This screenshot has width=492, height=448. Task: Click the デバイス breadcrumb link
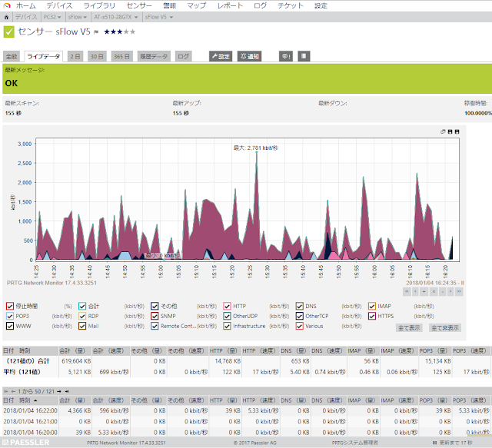coord(26,17)
